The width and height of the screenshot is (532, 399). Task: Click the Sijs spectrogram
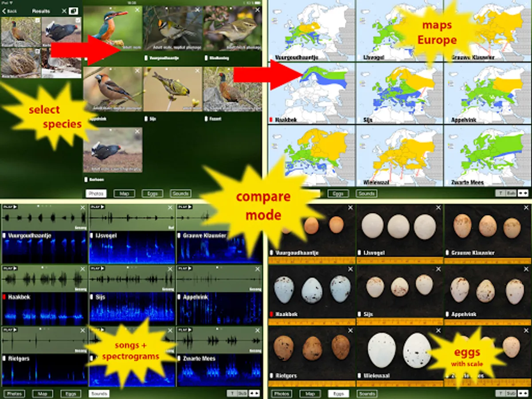[132, 308]
